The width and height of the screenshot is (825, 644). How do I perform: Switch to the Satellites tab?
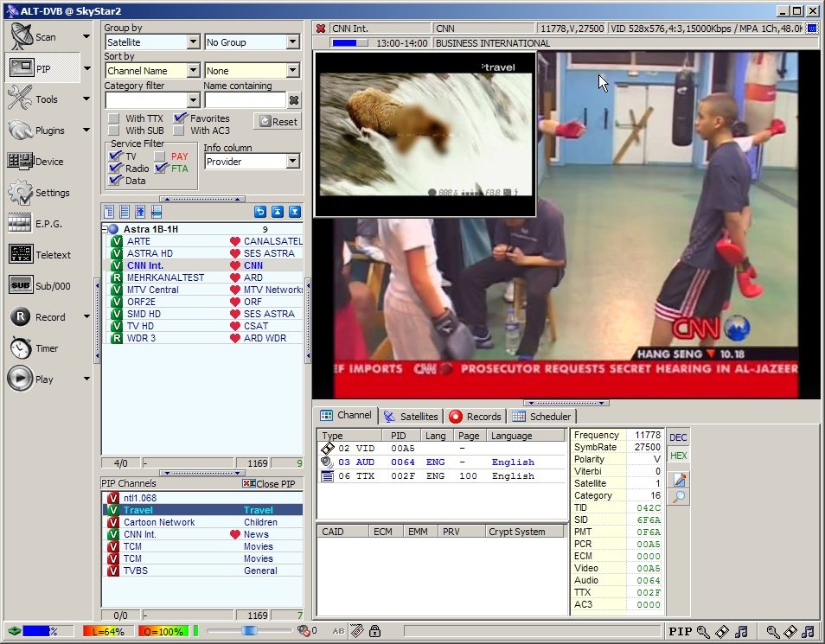tap(411, 416)
